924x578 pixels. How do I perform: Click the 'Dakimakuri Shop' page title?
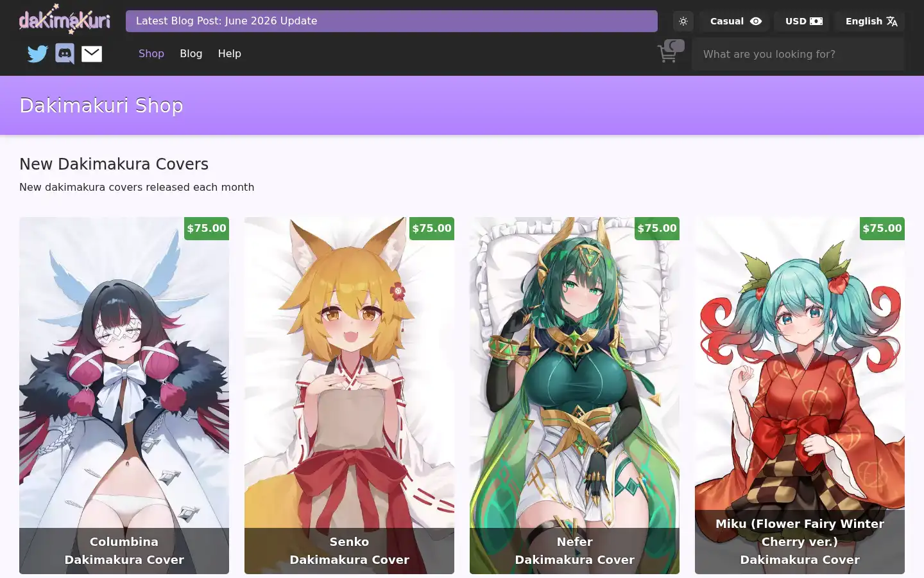tap(101, 105)
